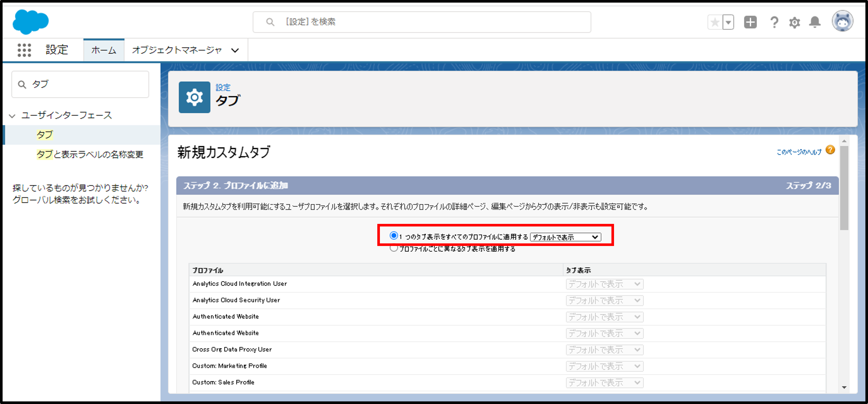
Task: Open the help question mark icon
Action: 774,23
